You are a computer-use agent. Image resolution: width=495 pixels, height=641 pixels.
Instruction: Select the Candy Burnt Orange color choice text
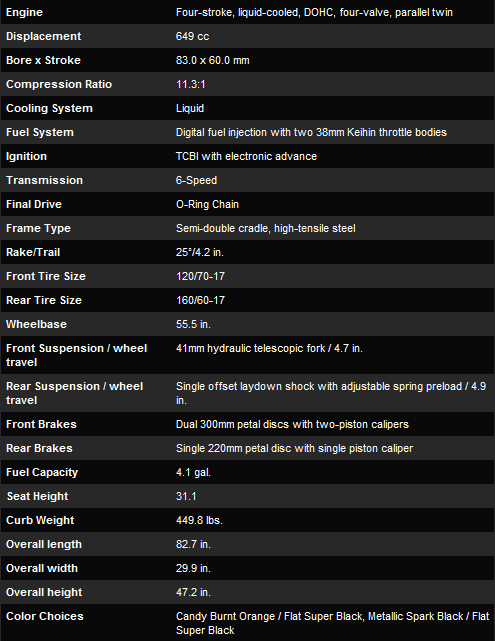pyautogui.click(x=225, y=616)
